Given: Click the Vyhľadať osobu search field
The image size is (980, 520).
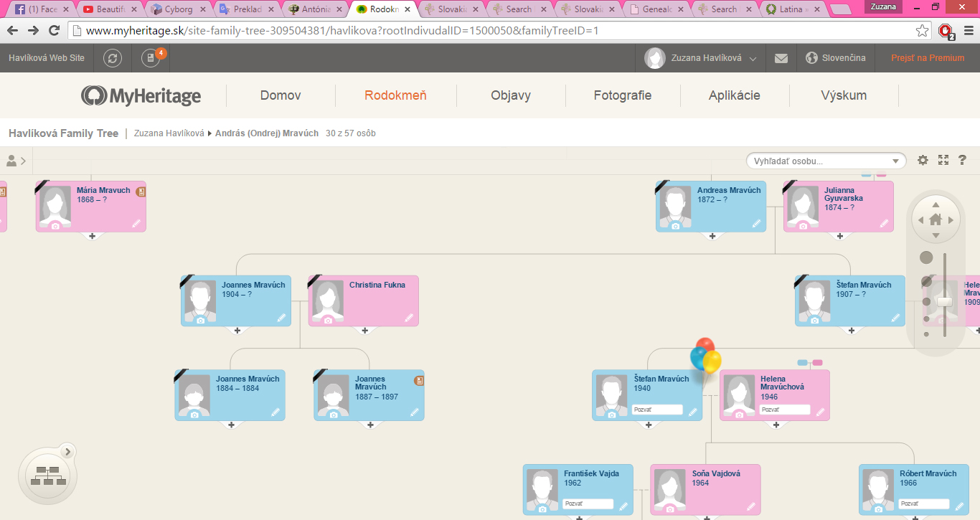Looking at the screenshot, I should tap(818, 161).
